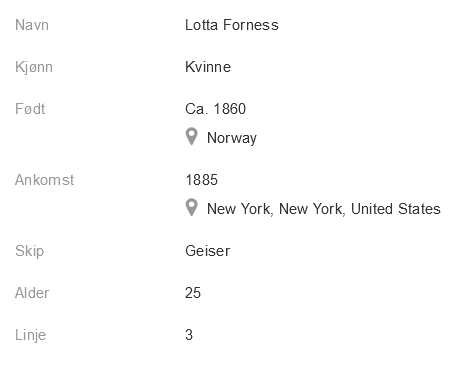
Task: Select the ship name Geiser
Action: click(208, 251)
